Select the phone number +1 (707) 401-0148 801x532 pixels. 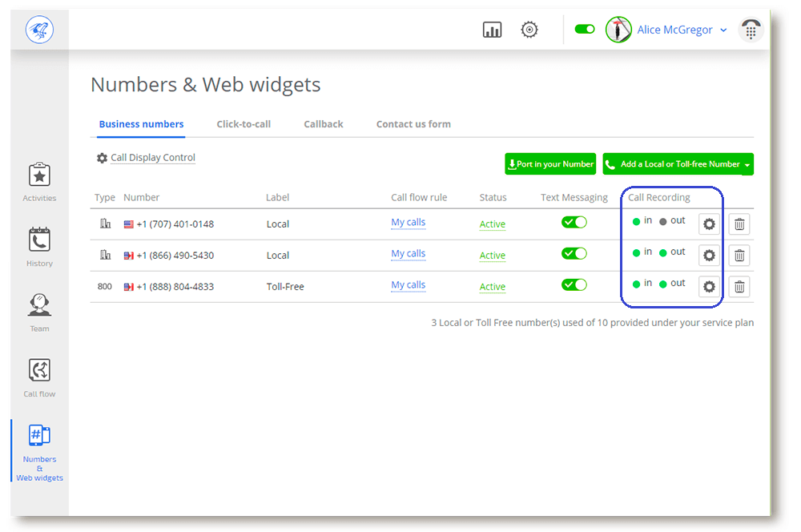pyautogui.click(x=175, y=224)
